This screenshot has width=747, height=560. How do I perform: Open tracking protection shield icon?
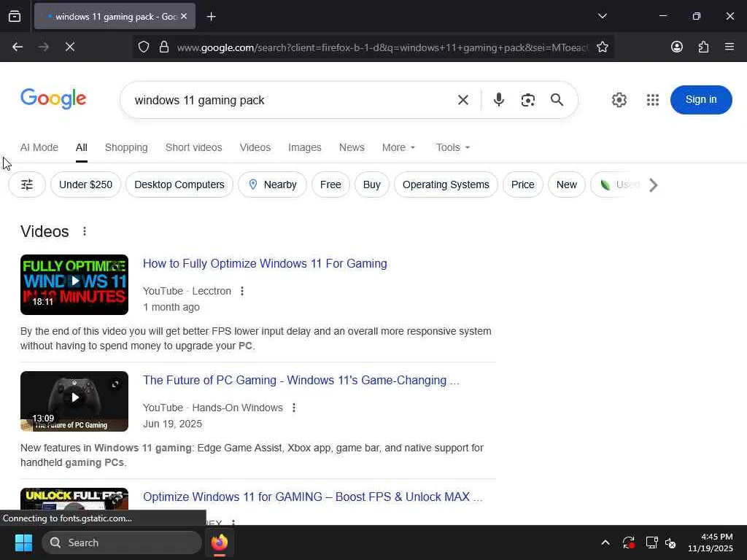click(144, 47)
